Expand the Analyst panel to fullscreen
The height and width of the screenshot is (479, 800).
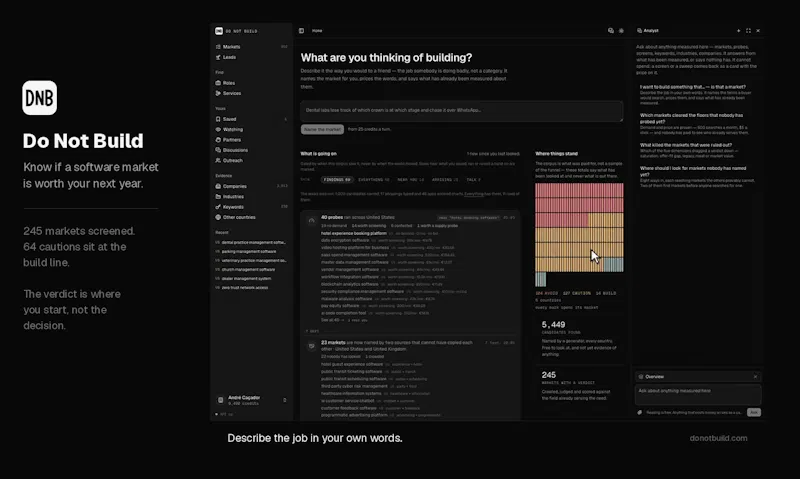(x=748, y=31)
